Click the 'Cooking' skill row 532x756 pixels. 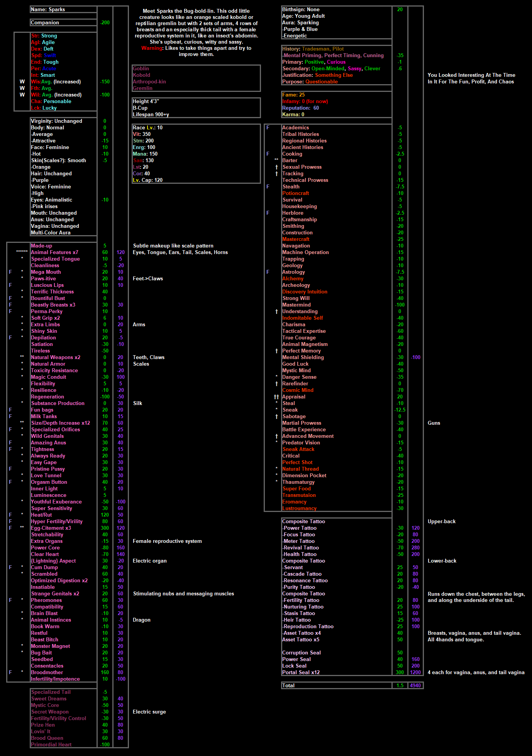(292, 154)
